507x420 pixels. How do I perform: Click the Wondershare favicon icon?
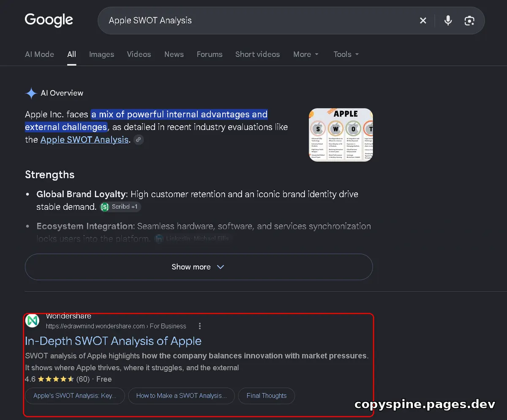pyautogui.click(x=33, y=321)
